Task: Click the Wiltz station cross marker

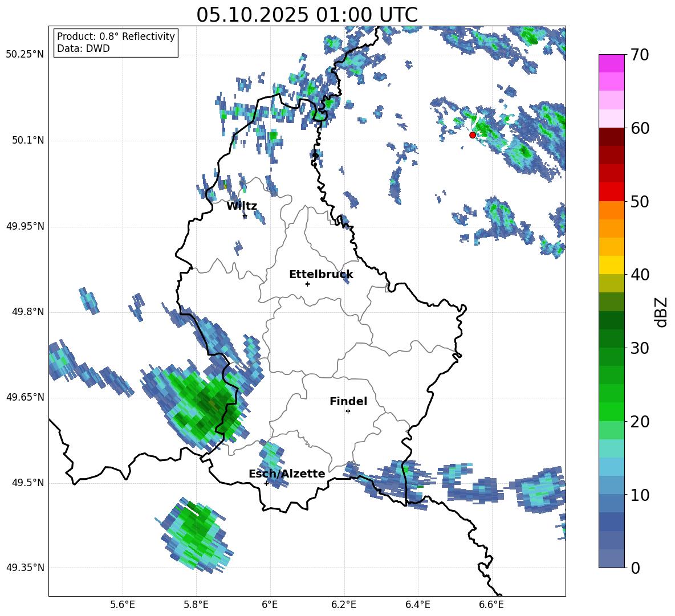Action: (245, 217)
